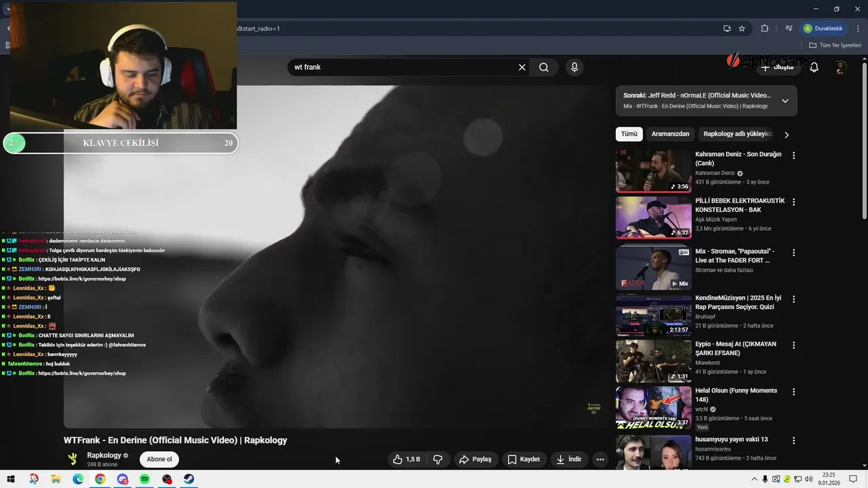Open Kahraman Deniz - Son Durağın thumbnail

pos(654,171)
